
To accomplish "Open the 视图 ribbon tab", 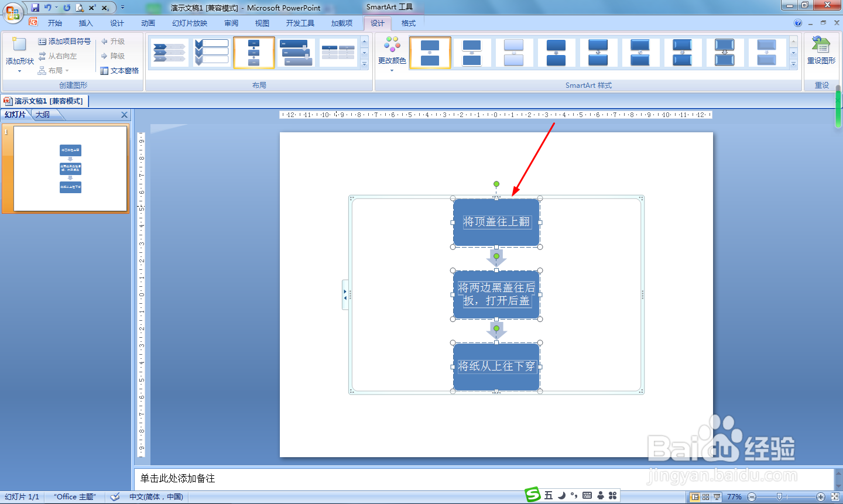I will (x=262, y=23).
